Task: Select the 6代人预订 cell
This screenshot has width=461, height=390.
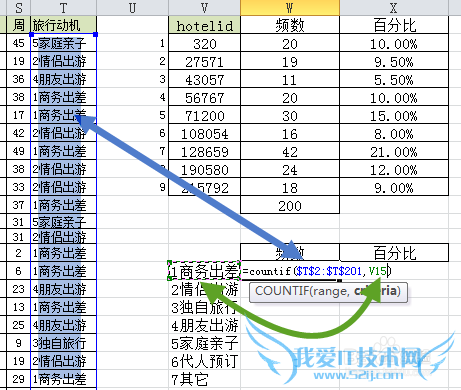Action: pyautogui.click(x=204, y=361)
